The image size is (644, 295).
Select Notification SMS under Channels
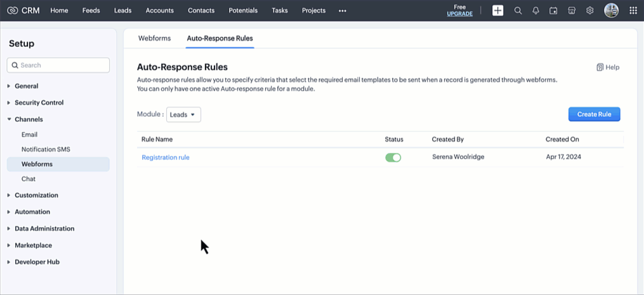click(46, 149)
